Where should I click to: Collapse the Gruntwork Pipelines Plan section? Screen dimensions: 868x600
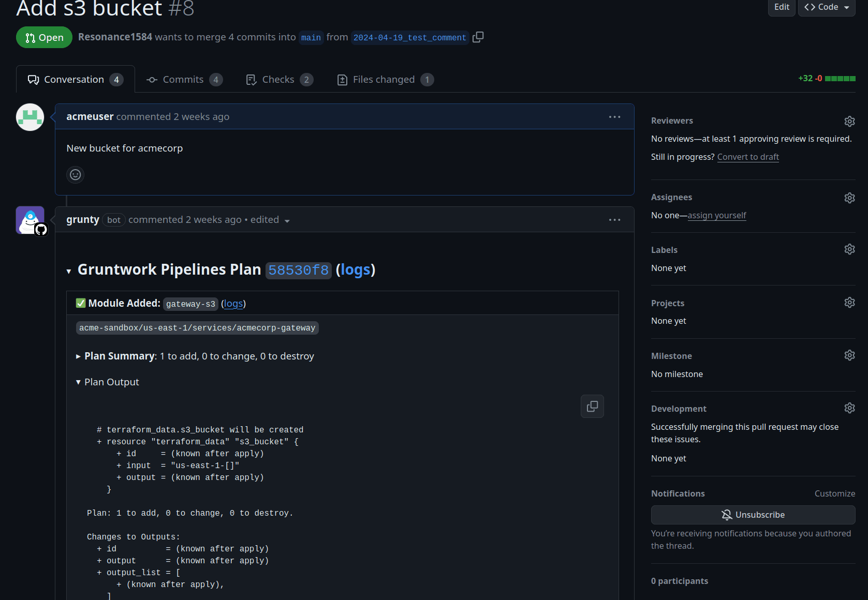(x=69, y=271)
